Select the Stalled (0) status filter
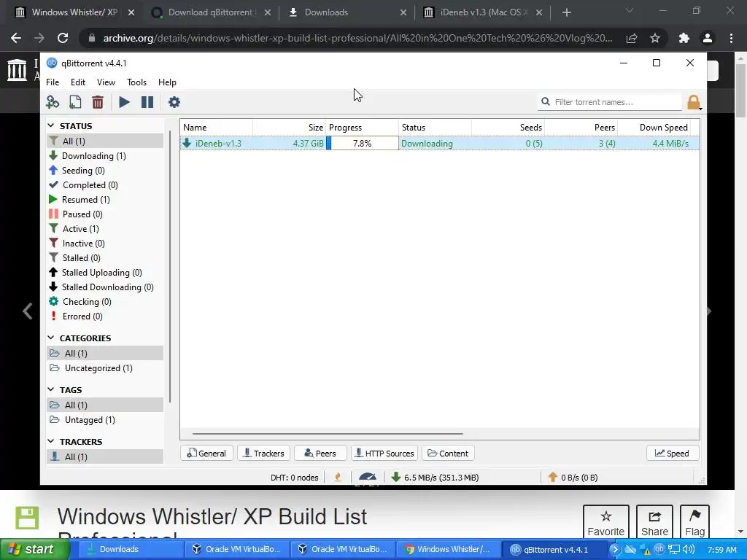This screenshot has height=560, width=747. [82, 257]
